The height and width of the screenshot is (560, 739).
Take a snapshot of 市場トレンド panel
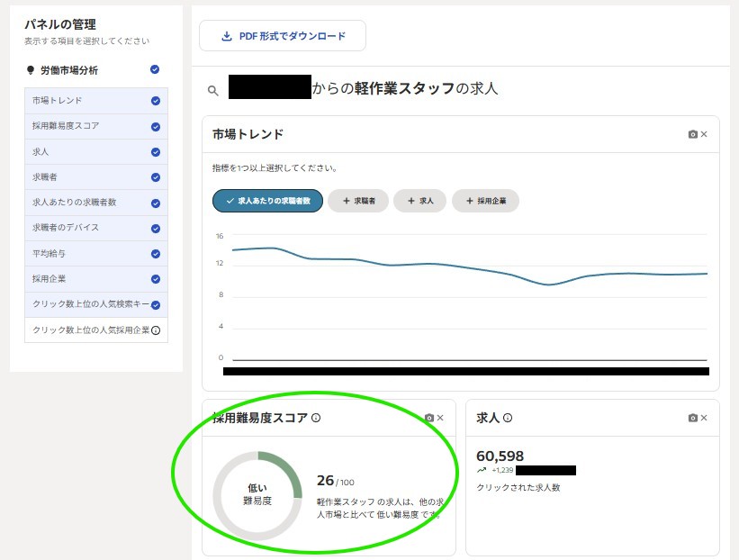[x=692, y=134]
